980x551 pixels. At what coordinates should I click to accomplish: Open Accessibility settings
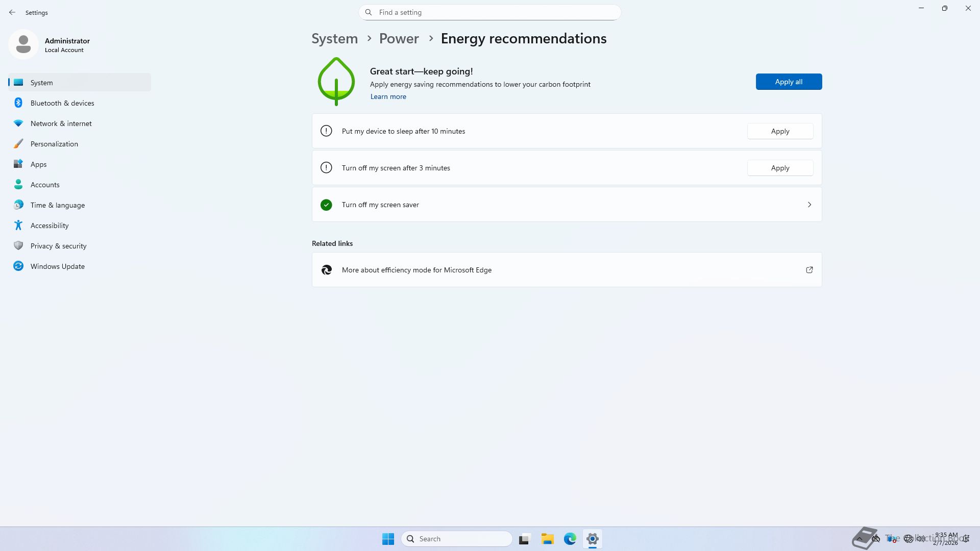[x=50, y=226]
